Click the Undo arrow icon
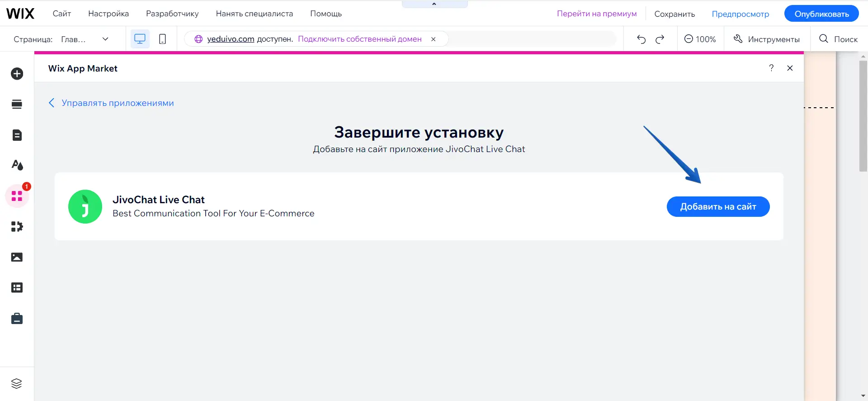 coord(641,39)
